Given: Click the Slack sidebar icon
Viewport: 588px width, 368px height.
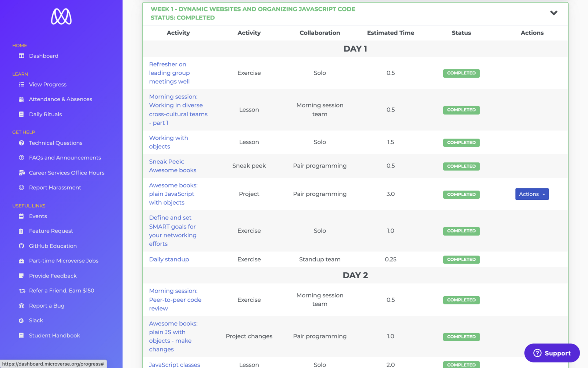Looking at the screenshot, I should tap(21, 321).
